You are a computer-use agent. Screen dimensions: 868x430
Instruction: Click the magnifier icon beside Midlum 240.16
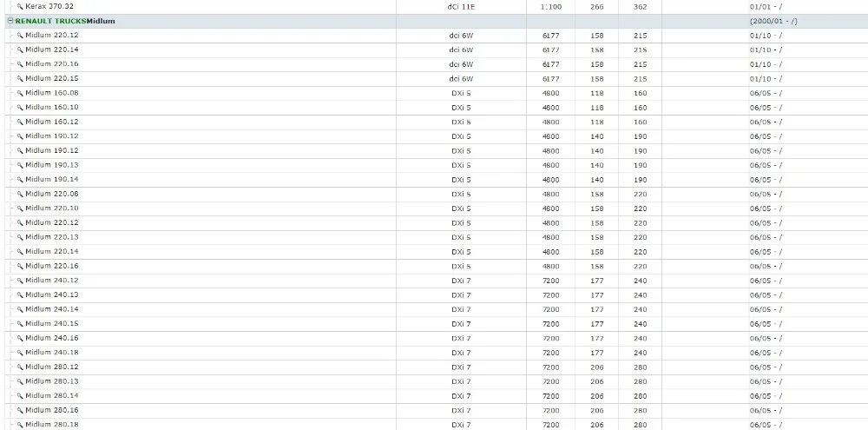20,338
